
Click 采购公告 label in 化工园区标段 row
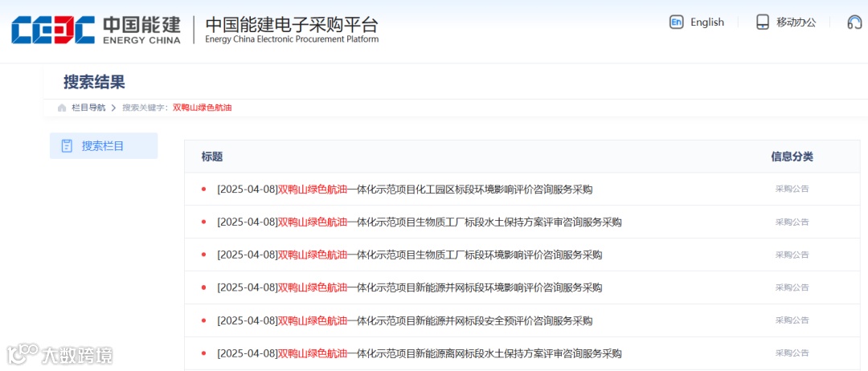792,189
